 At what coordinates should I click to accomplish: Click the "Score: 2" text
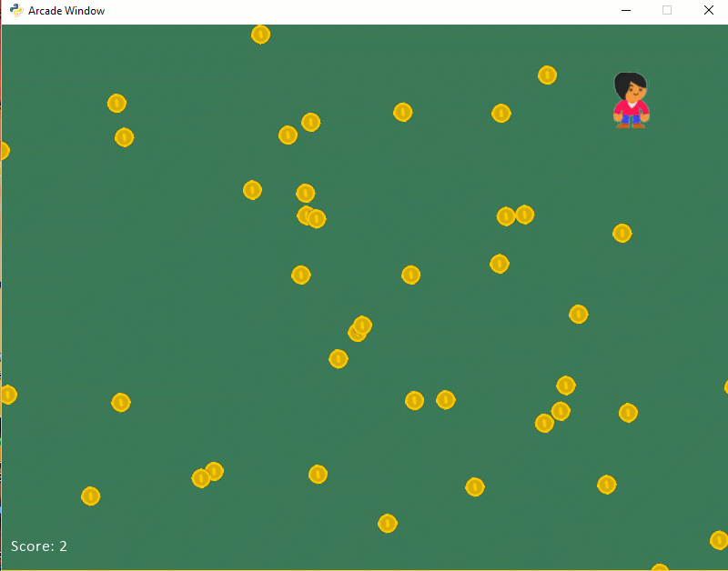(39, 546)
